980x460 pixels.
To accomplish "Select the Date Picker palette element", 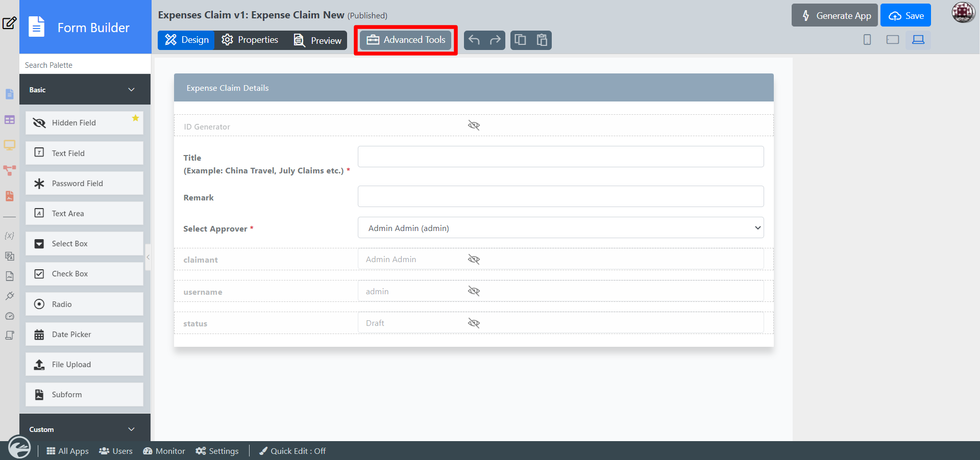I will [85, 334].
